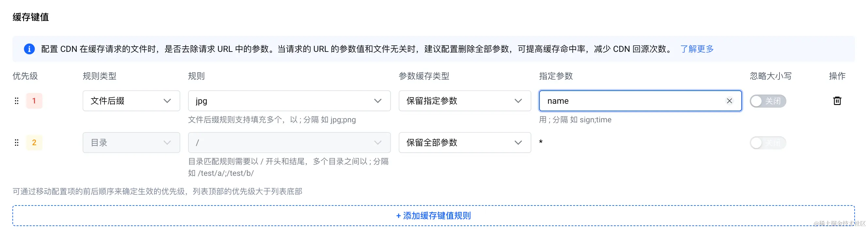The width and height of the screenshot is (868, 229).
Task: Click the red priority badge 1
Action: (34, 101)
